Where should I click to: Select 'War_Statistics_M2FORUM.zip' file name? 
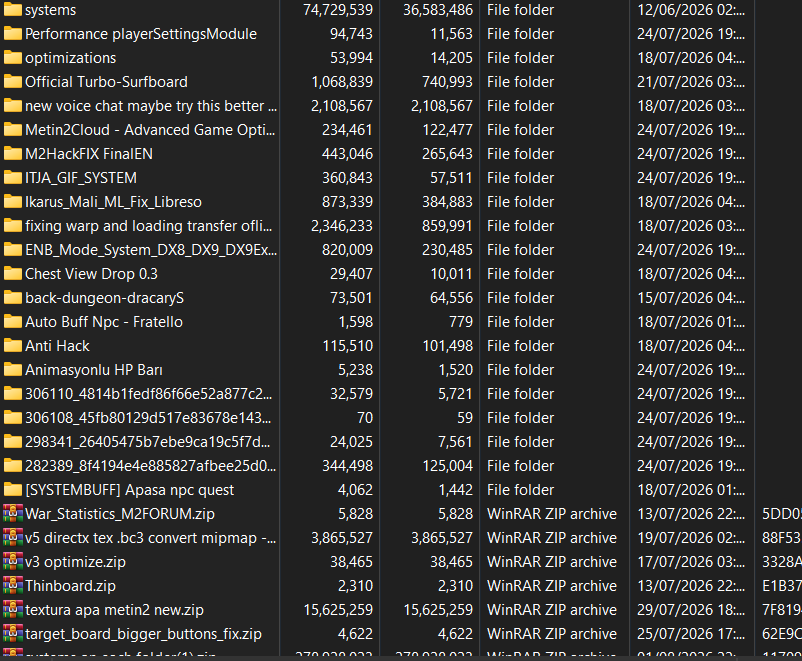click(120, 514)
